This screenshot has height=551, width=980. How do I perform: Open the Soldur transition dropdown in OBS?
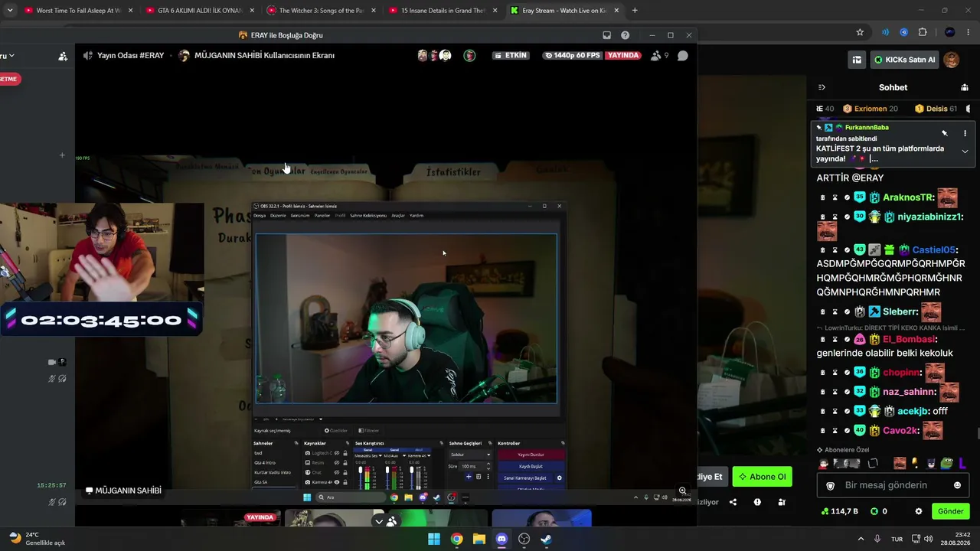[469, 455]
